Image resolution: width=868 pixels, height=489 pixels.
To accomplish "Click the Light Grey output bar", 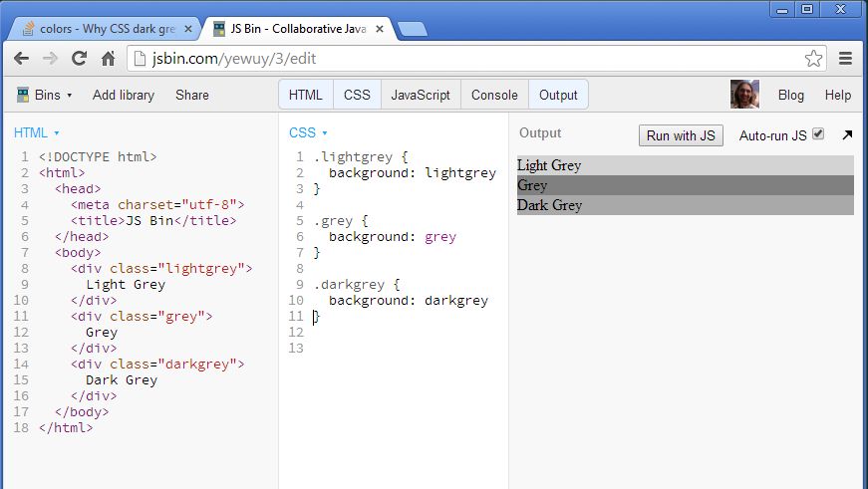I will point(686,165).
